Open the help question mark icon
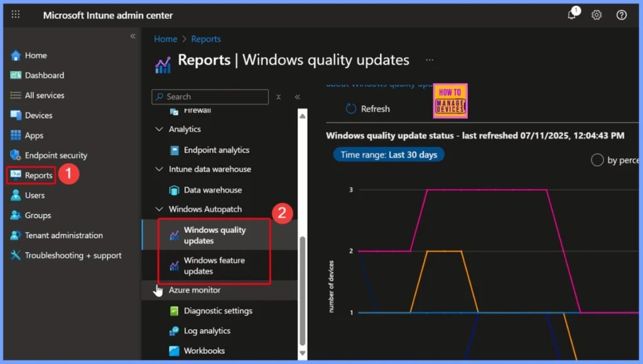Screen dimensions: 643x364 pos(621,15)
